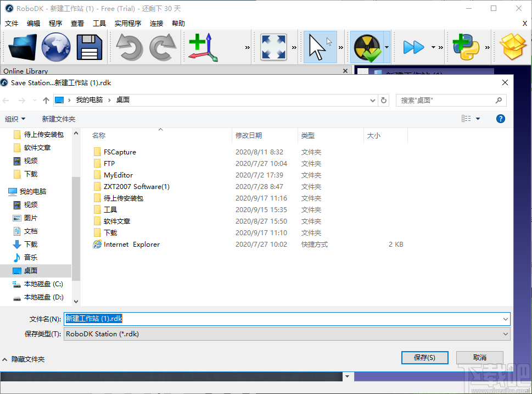Select 本地磁盘 (D:) in navigation tree
The width and height of the screenshot is (532, 394).
(x=43, y=297)
